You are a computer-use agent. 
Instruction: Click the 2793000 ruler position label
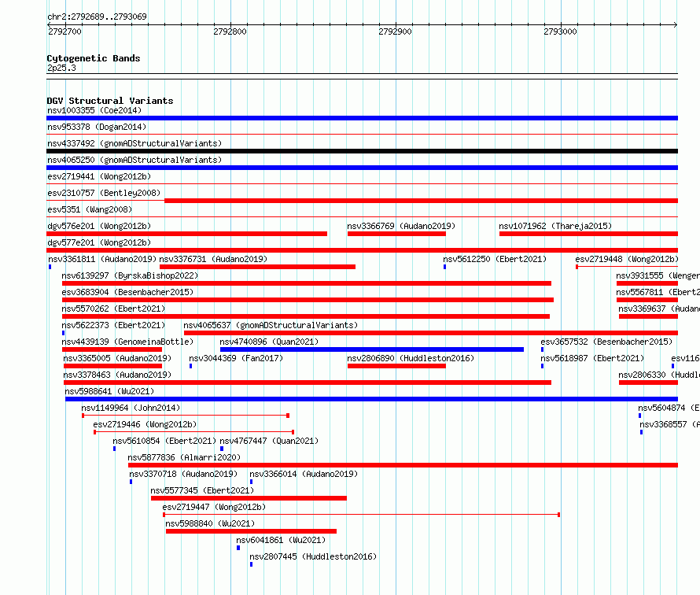click(x=560, y=31)
